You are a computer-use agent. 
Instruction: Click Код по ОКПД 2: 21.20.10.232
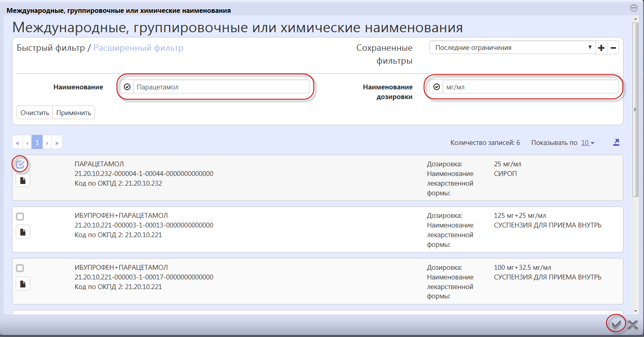[x=118, y=183]
